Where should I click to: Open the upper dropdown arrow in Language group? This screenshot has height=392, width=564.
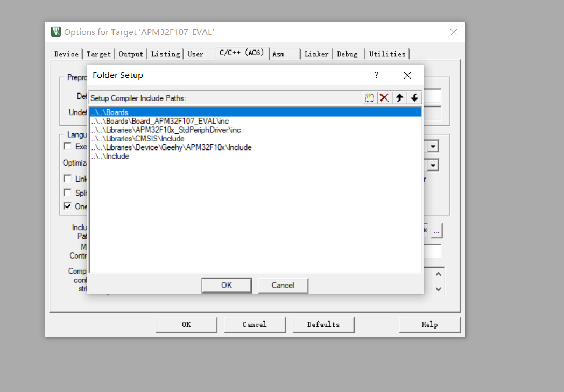[433, 147]
